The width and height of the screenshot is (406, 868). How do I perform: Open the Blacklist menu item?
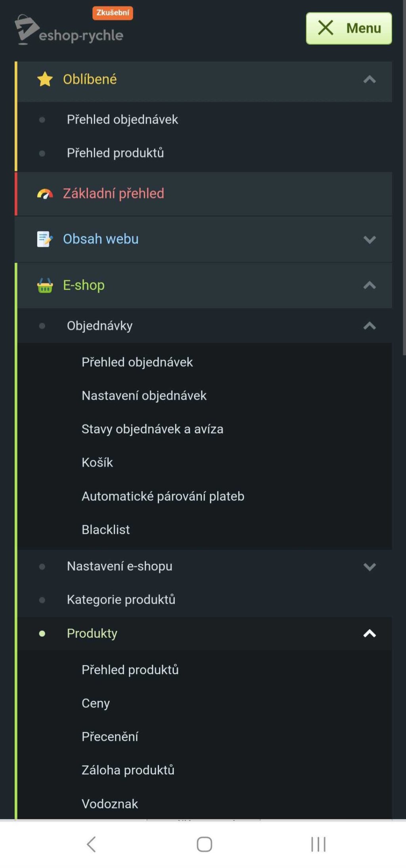pyautogui.click(x=105, y=530)
